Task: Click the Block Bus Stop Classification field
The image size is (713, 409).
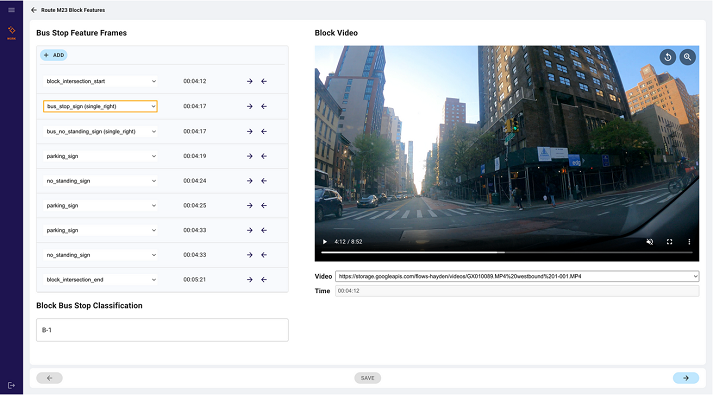Action: [x=162, y=330]
